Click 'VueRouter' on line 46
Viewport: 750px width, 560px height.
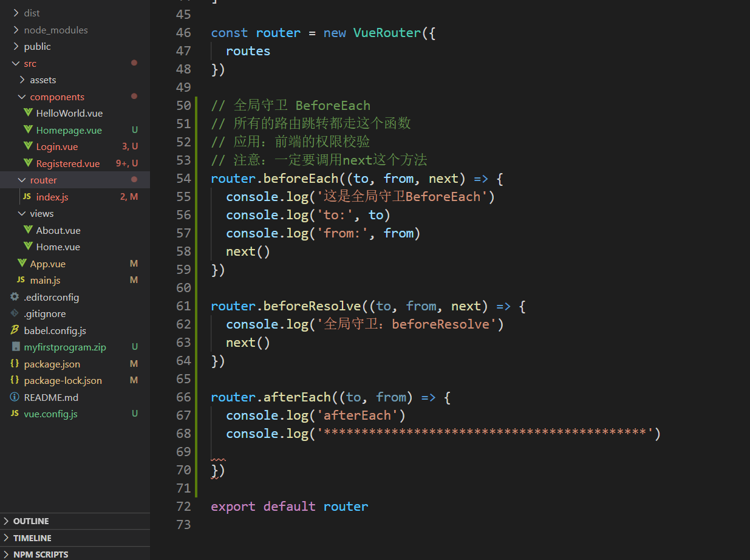click(x=387, y=33)
